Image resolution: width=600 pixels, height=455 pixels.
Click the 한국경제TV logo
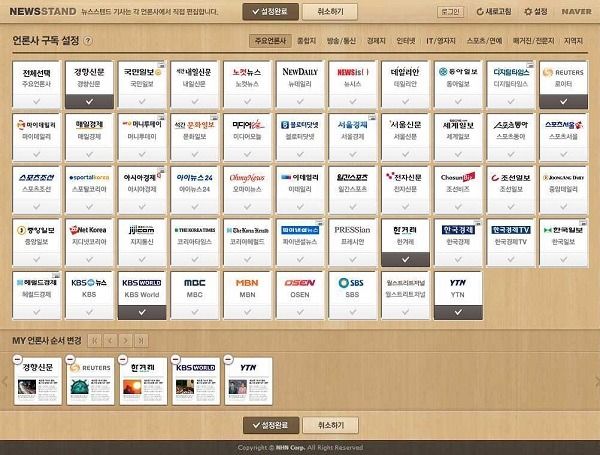[511, 230]
